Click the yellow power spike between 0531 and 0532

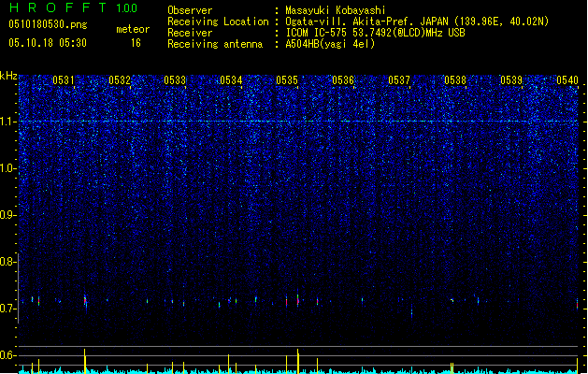point(85,361)
